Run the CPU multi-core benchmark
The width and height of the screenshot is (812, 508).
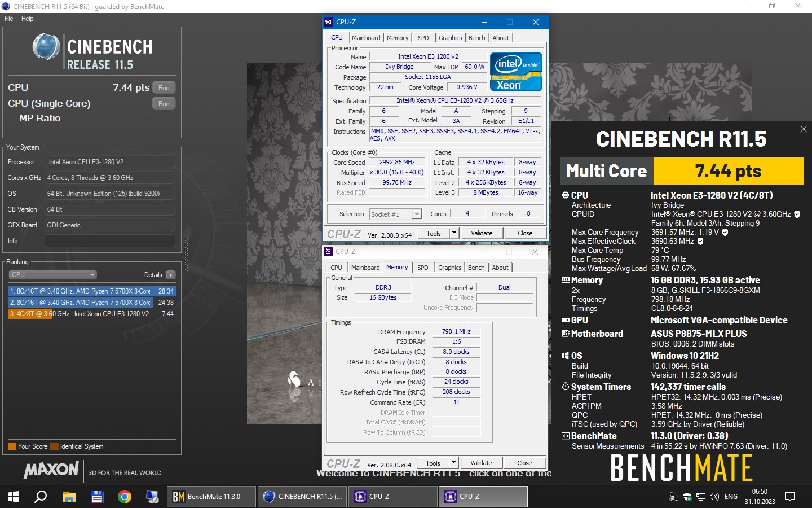[164, 87]
